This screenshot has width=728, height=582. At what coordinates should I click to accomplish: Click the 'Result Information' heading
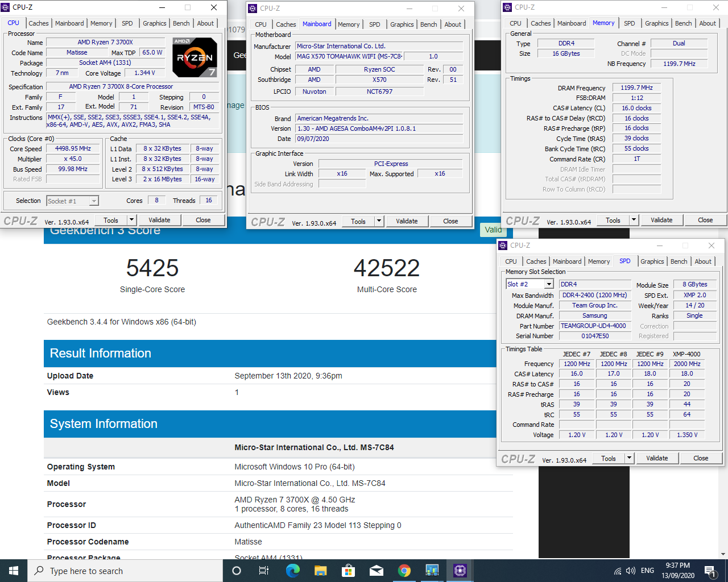[100, 354]
